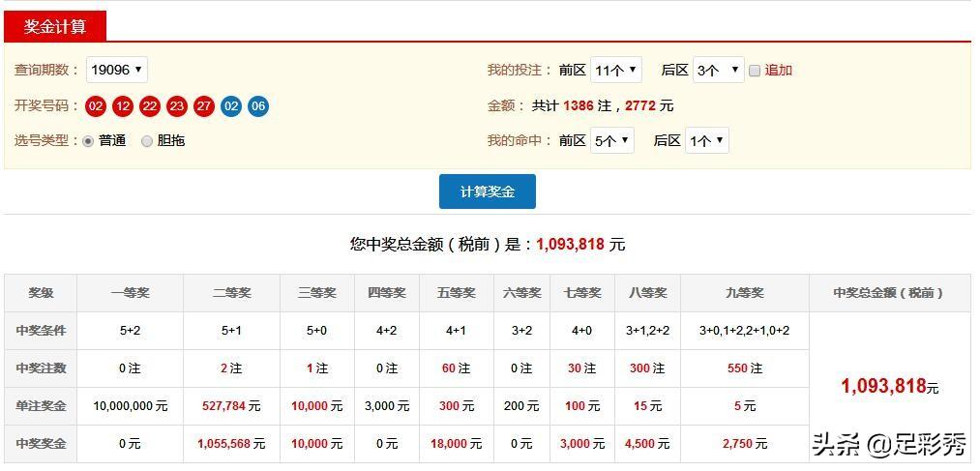The image size is (980, 471).
Task: Click the blue ball numbered 06
Action: (x=258, y=106)
